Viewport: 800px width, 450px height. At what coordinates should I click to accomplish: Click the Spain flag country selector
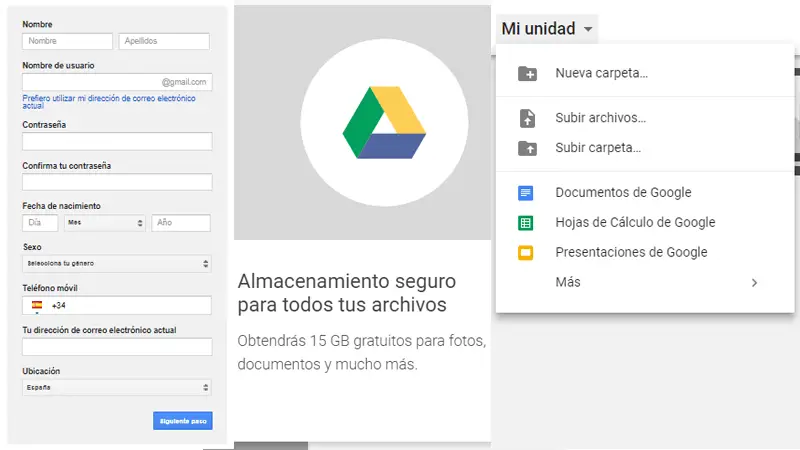click(x=37, y=305)
